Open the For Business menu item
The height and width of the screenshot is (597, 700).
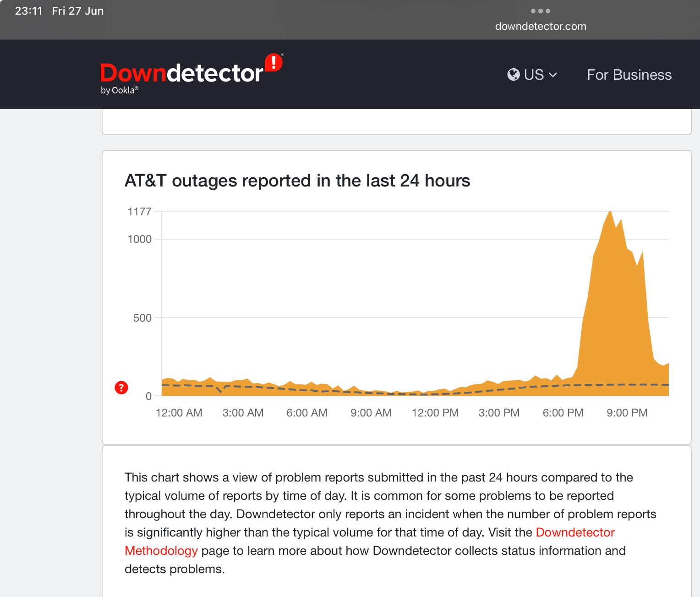(629, 75)
